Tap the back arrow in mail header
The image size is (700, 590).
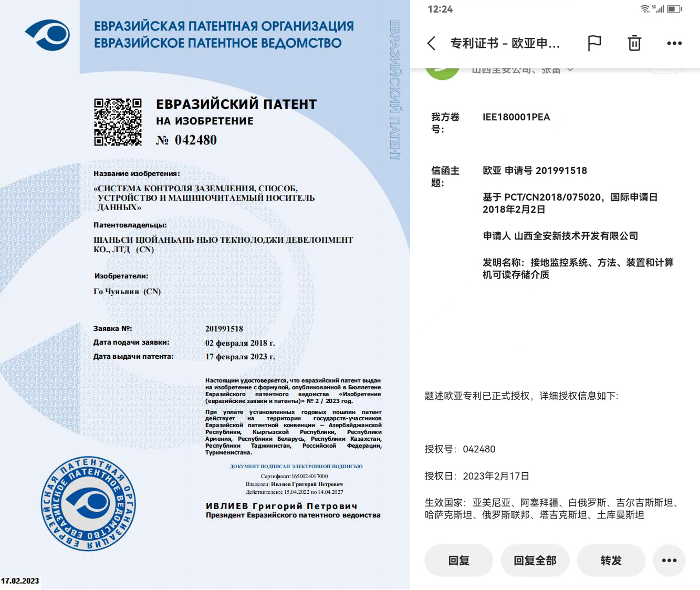(x=432, y=43)
